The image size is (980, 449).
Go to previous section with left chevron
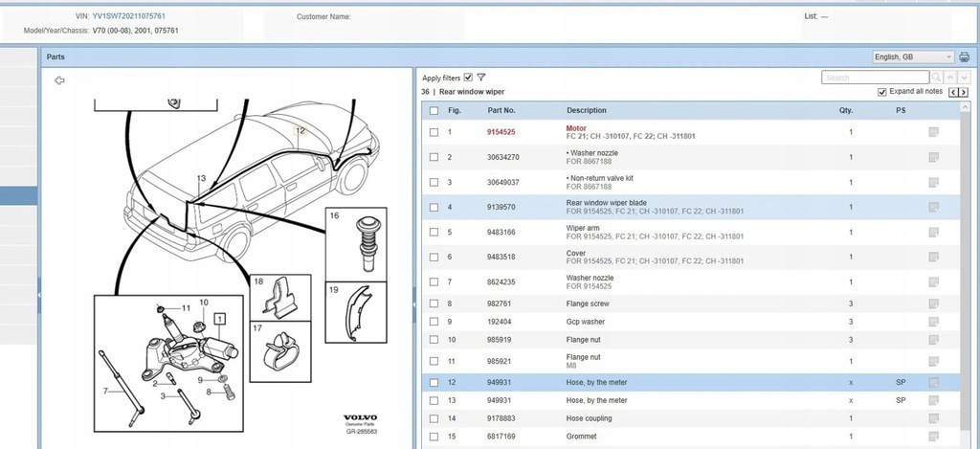pyautogui.click(x=954, y=93)
